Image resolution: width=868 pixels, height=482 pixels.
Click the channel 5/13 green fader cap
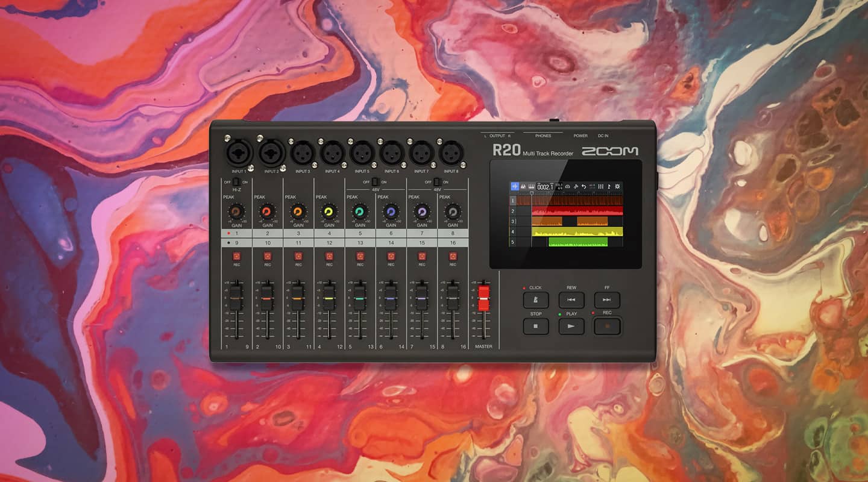[360, 298]
